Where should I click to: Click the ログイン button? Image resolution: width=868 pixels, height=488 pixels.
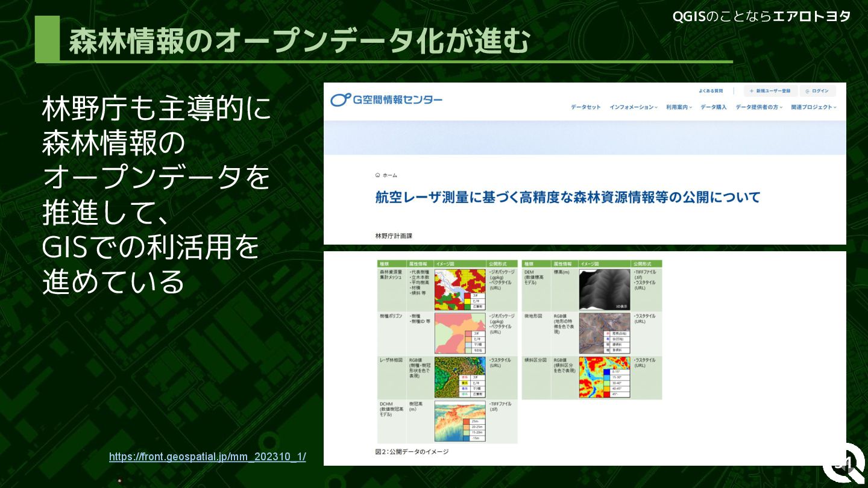818,91
